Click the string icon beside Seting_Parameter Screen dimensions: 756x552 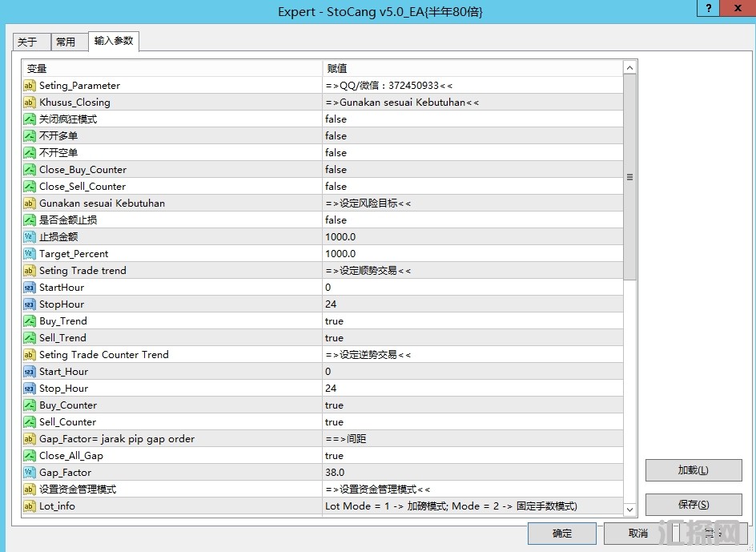click(30, 86)
